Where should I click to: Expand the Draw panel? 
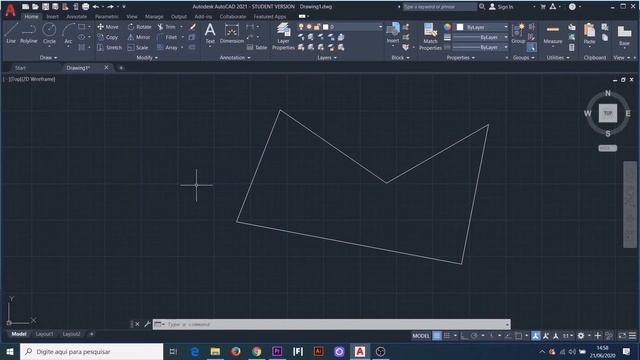click(x=48, y=58)
